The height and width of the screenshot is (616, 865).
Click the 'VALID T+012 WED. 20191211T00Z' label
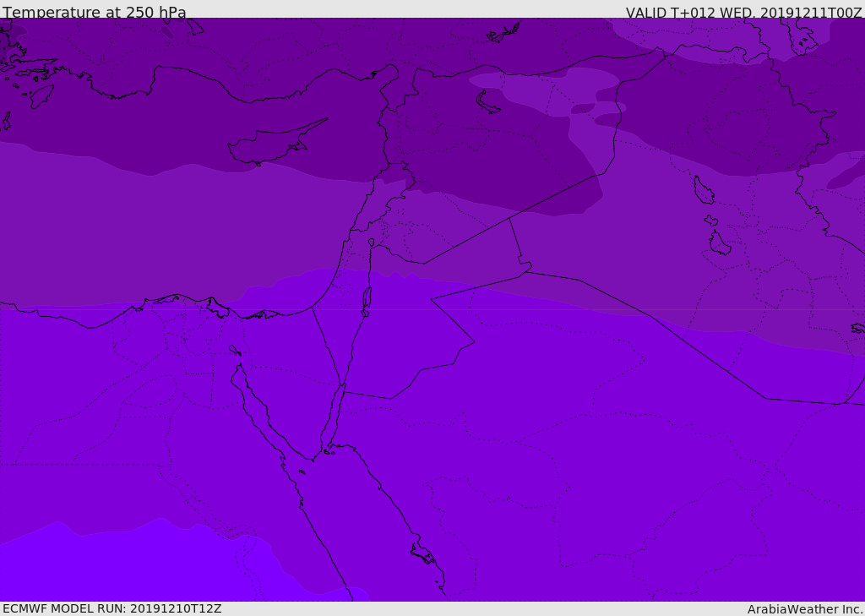(x=743, y=12)
